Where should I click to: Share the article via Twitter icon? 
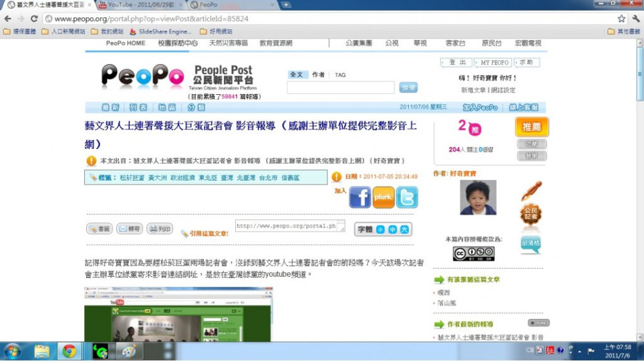click(x=407, y=197)
